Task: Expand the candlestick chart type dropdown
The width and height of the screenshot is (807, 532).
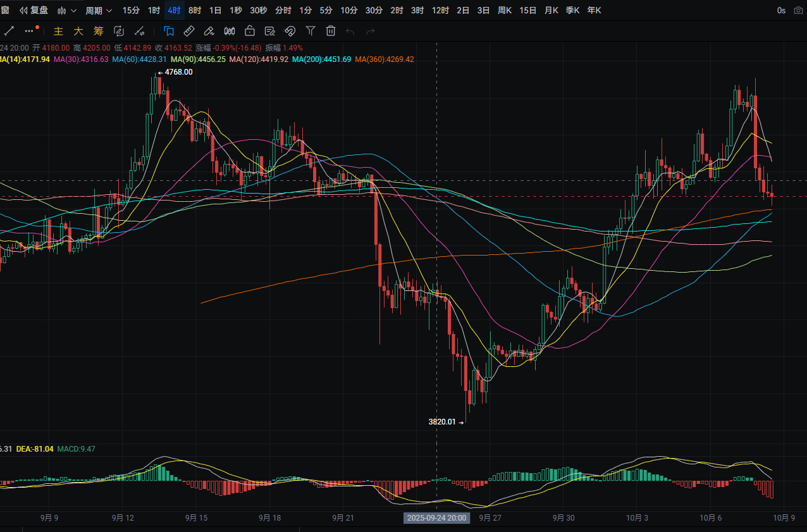Action: pyautogui.click(x=66, y=10)
